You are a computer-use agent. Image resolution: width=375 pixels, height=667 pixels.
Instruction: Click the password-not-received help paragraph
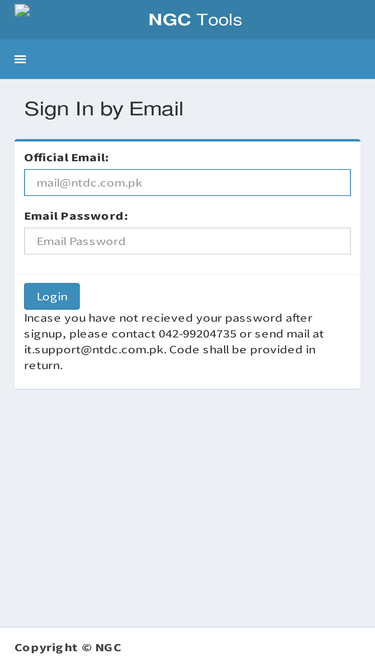(174, 342)
